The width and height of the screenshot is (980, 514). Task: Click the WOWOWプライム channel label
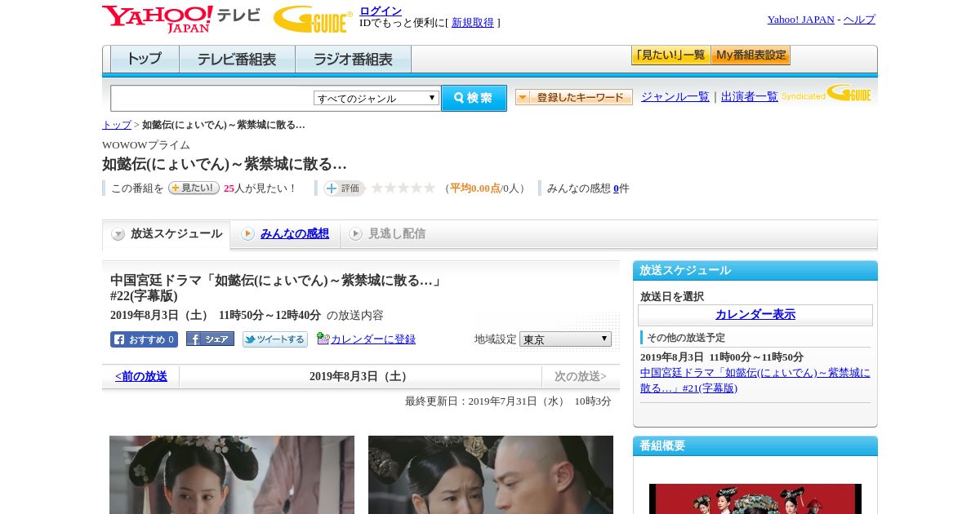(146, 145)
